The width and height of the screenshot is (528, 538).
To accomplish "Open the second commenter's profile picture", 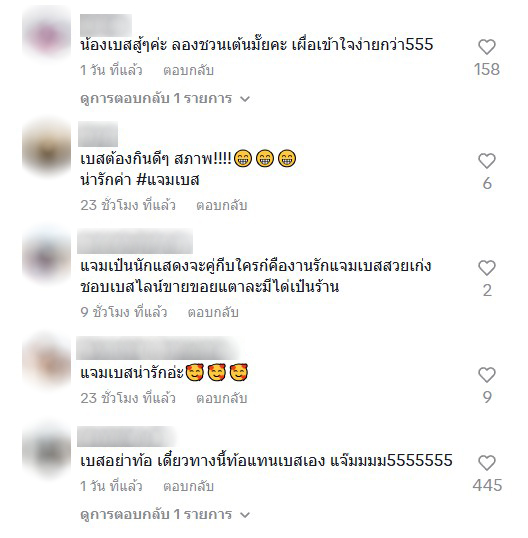I will click(47, 148).
